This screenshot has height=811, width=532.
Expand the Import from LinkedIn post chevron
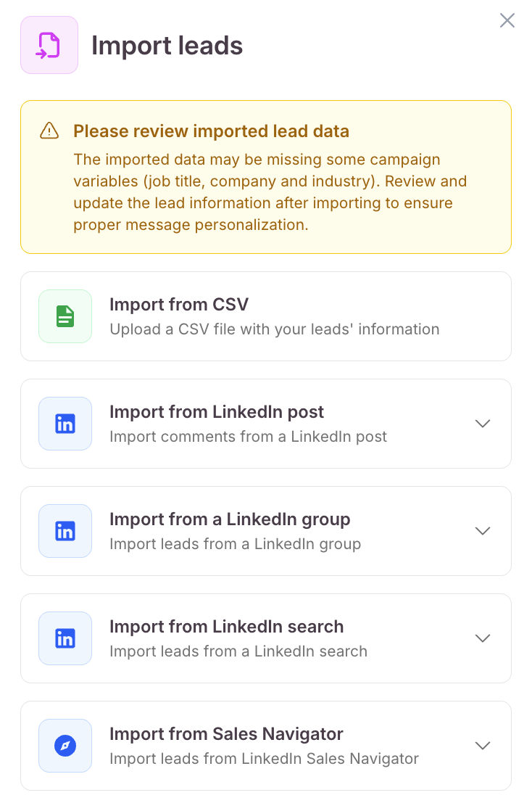(x=483, y=424)
